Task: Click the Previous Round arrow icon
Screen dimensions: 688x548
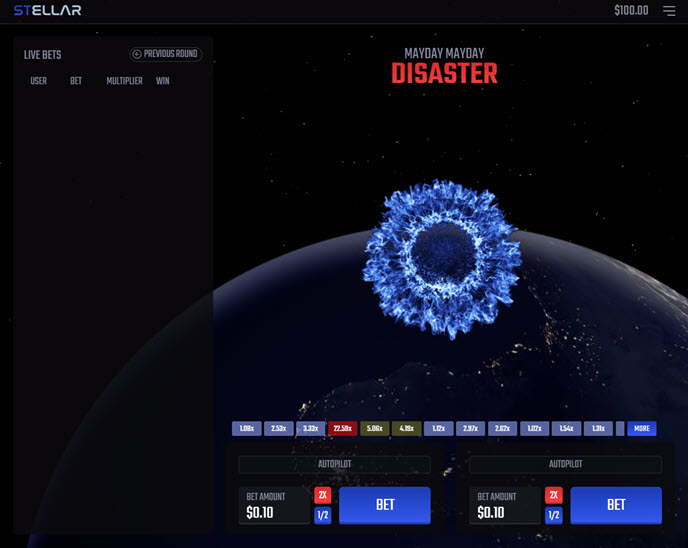Action: coord(137,54)
